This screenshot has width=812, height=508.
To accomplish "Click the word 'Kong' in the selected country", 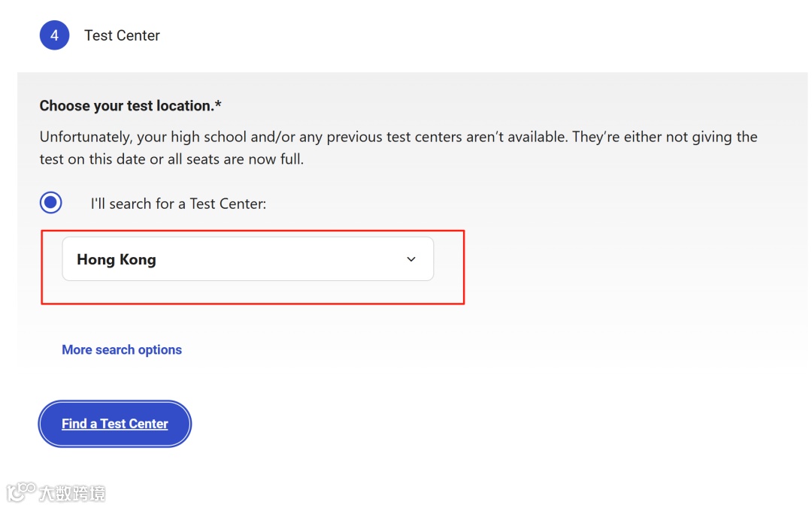I will (x=138, y=259).
